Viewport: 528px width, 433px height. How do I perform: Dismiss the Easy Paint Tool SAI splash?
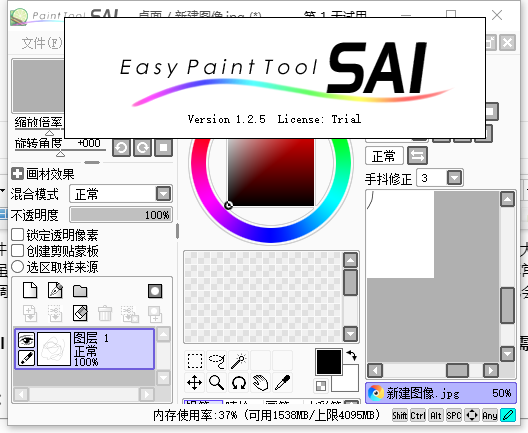tap(275, 78)
